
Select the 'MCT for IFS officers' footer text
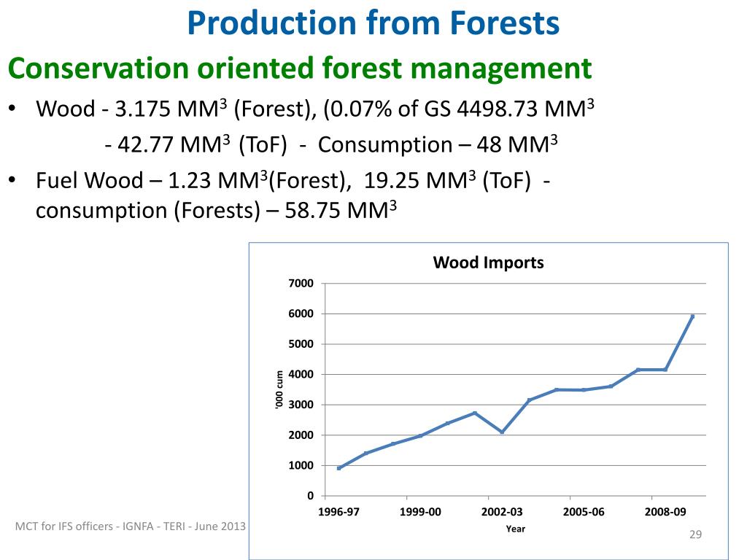(x=131, y=526)
